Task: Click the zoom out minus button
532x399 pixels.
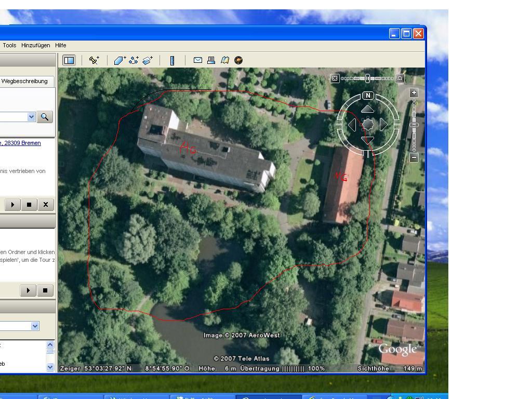Action: pos(414,157)
